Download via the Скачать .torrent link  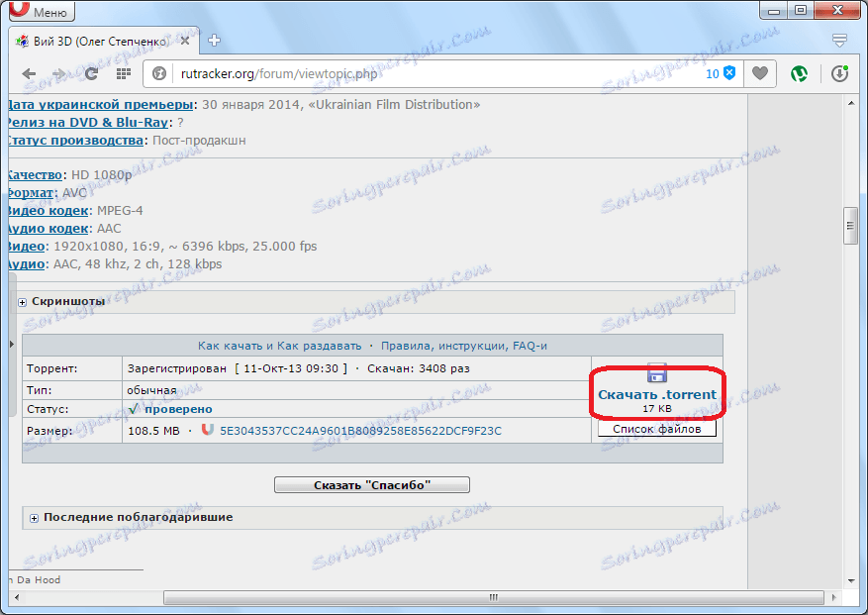click(656, 394)
